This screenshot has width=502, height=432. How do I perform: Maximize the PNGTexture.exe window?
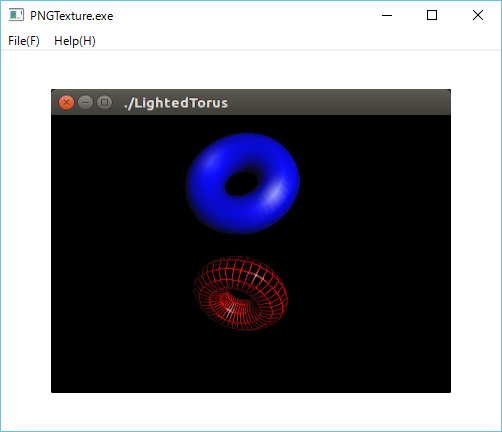(x=432, y=15)
